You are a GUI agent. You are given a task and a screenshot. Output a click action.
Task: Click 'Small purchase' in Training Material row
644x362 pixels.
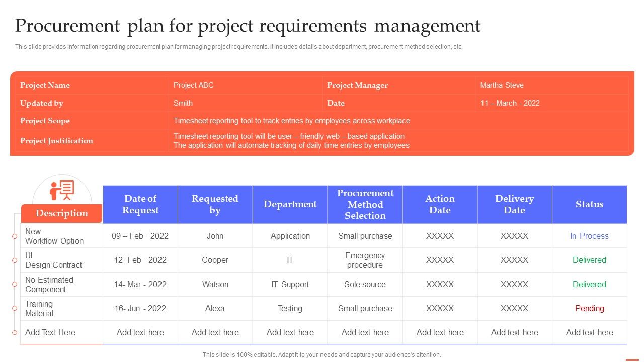pyautogui.click(x=365, y=308)
